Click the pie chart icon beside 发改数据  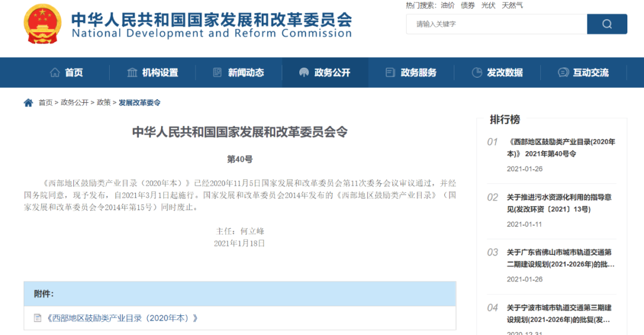click(476, 73)
